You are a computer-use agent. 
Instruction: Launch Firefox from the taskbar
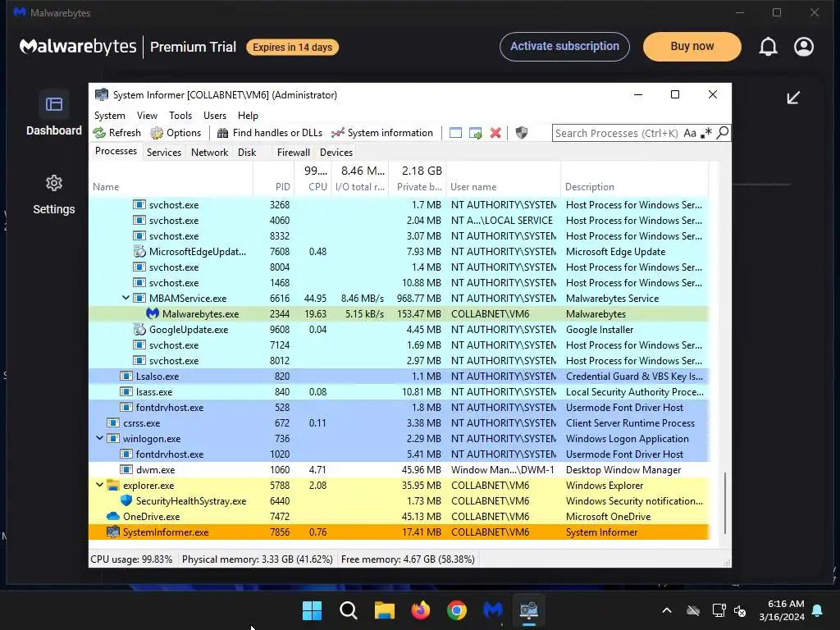[x=421, y=610]
